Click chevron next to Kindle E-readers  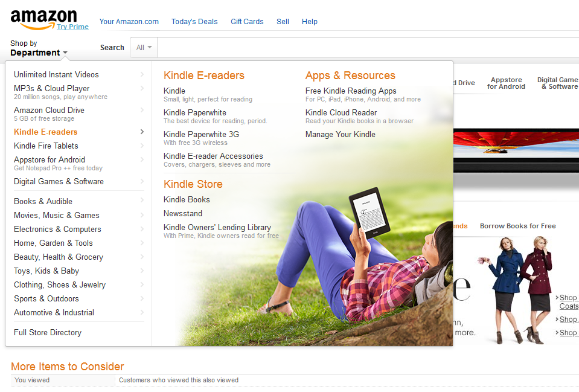pyautogui.click(x=142, y=132)
